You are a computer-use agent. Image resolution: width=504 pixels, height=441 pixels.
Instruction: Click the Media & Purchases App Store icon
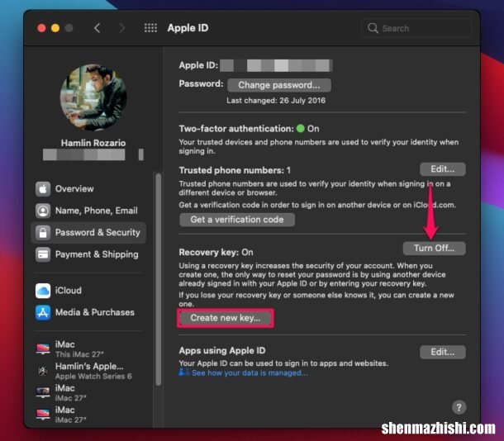click(x=43, y=312)
